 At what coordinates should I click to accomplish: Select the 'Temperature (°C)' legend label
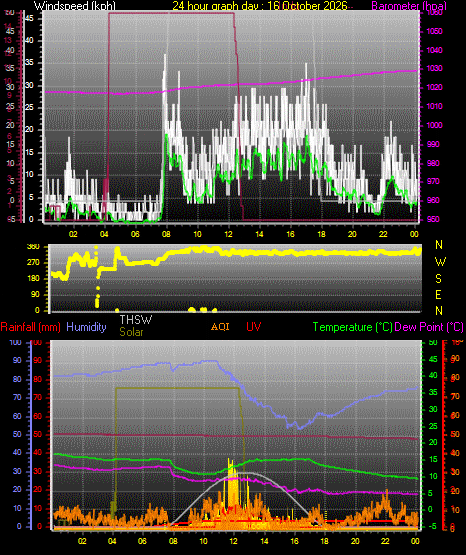[x=352, y=327]
